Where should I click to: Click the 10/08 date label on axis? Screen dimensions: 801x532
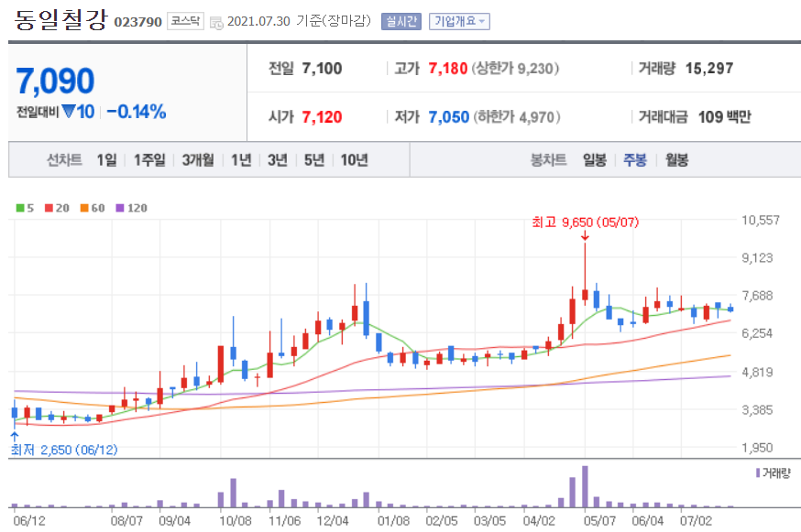235,521
